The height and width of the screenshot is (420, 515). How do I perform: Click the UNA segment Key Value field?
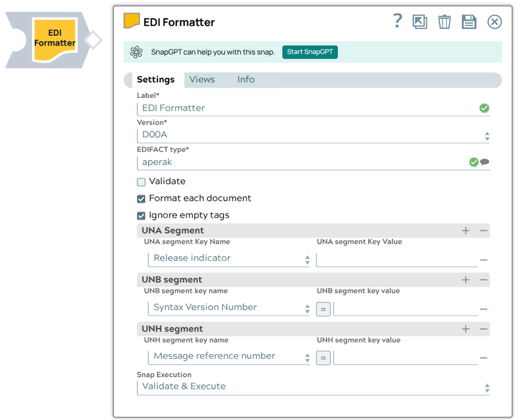pos(396,259)
